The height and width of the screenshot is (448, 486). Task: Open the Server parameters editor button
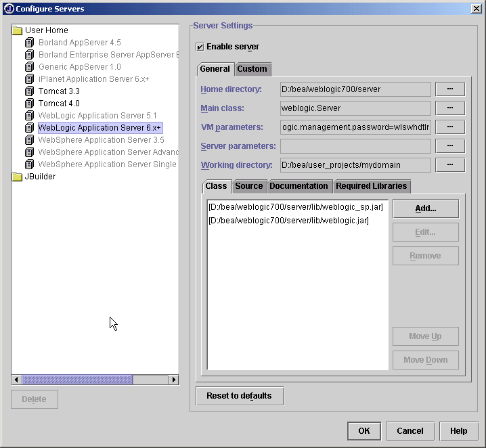point(450,146)
